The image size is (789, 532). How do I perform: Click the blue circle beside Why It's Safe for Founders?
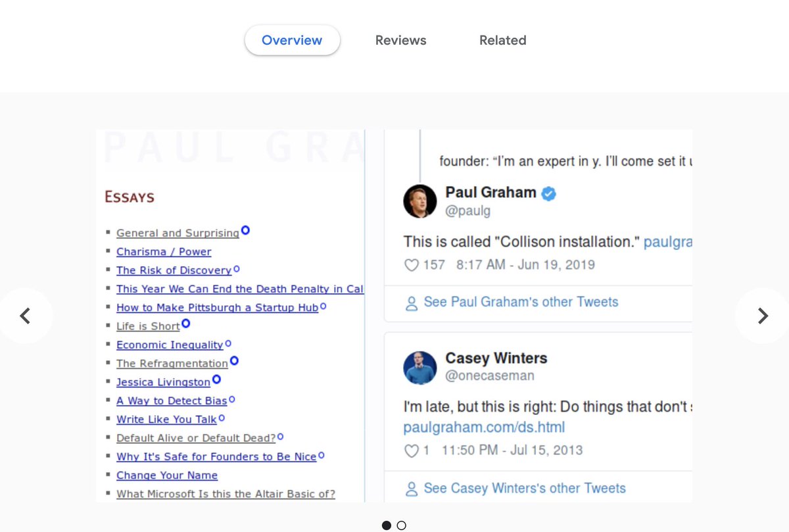[322, 455]
